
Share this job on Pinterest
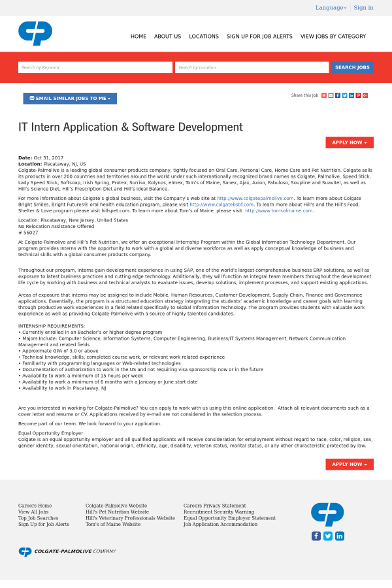(358, 95)
